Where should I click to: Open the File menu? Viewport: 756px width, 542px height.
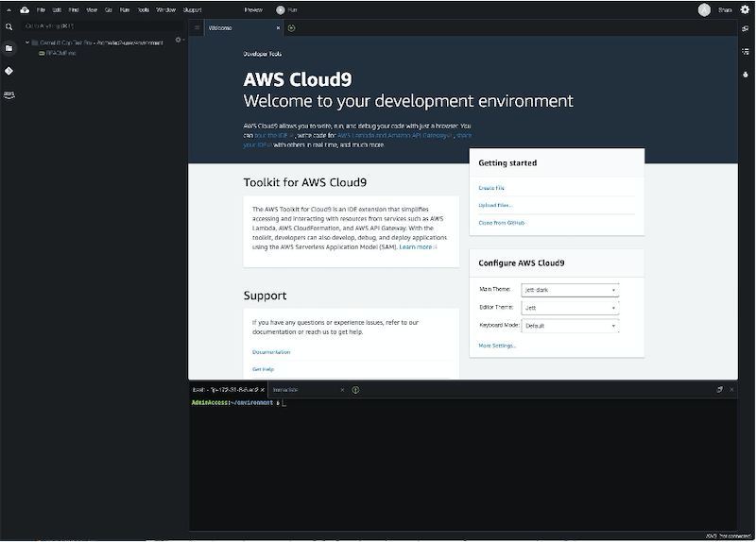(x=41, y=9)
